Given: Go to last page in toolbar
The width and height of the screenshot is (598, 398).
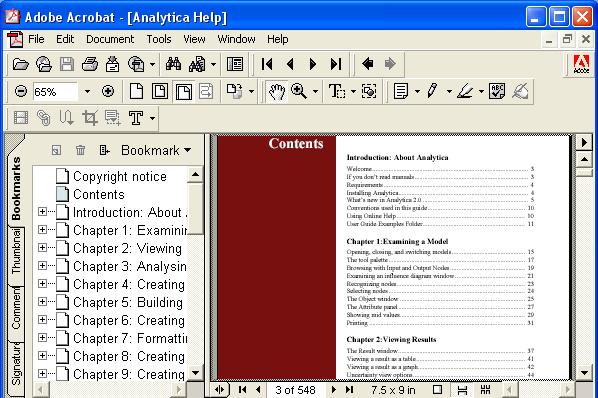Looking at the screenshot, I should click(336, 64).
